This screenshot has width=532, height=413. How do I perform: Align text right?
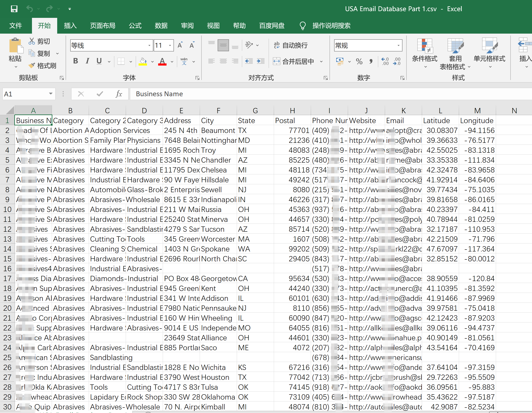pyautogui.click(x=235, y=61)
